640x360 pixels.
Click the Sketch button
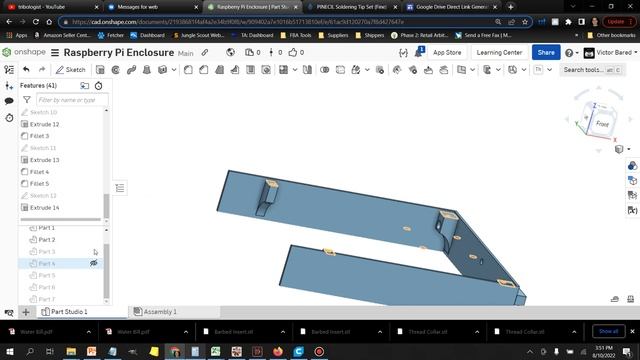pyautogui.click(x=71, y=70)
